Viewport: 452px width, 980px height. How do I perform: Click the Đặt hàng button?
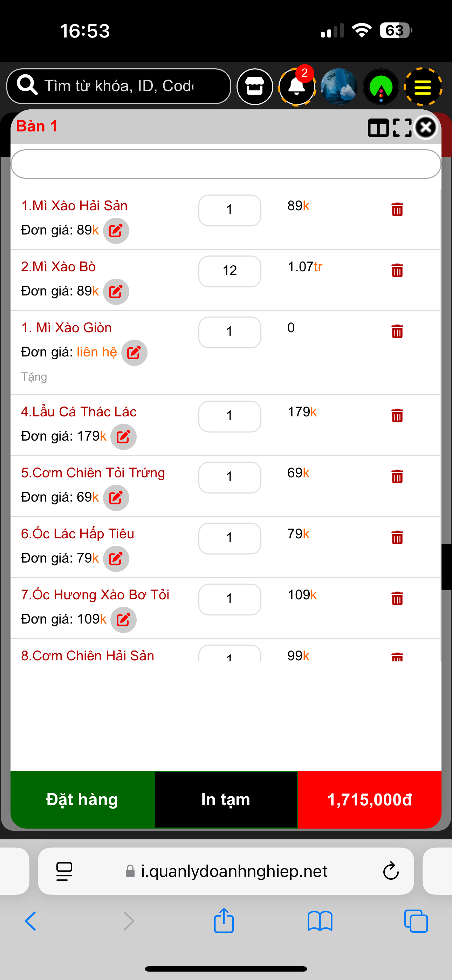pyautogui.click(x=82, y=799)
